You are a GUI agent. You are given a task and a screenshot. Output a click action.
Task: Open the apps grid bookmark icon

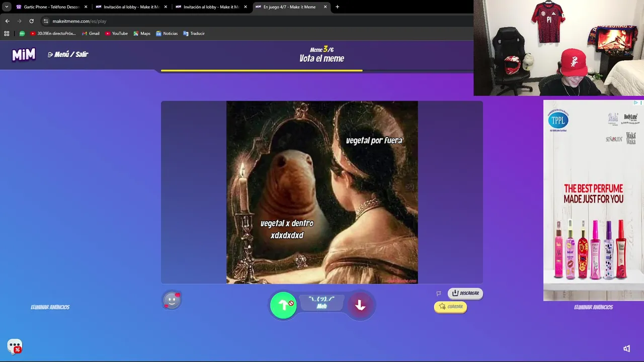coord(7,34)
